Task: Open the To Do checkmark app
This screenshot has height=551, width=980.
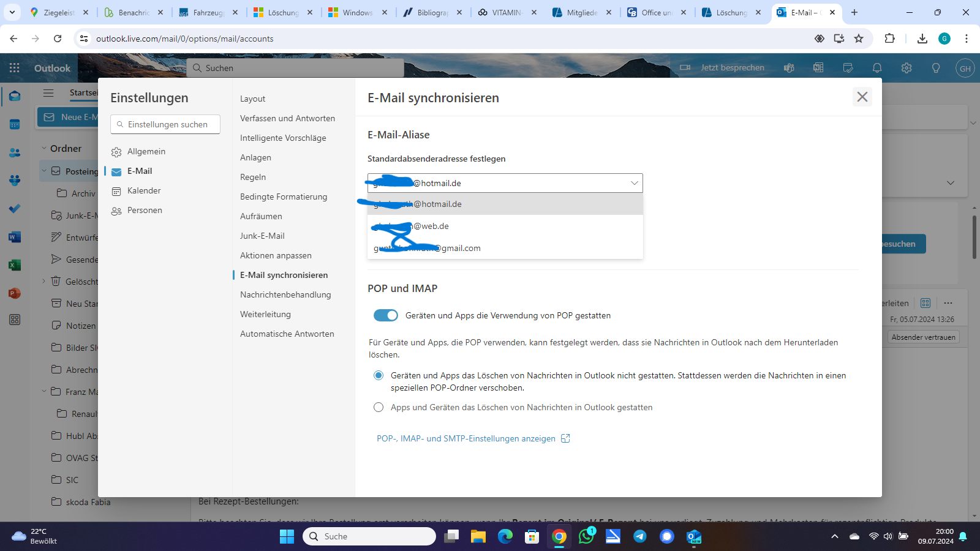Action: click(15, 209)
